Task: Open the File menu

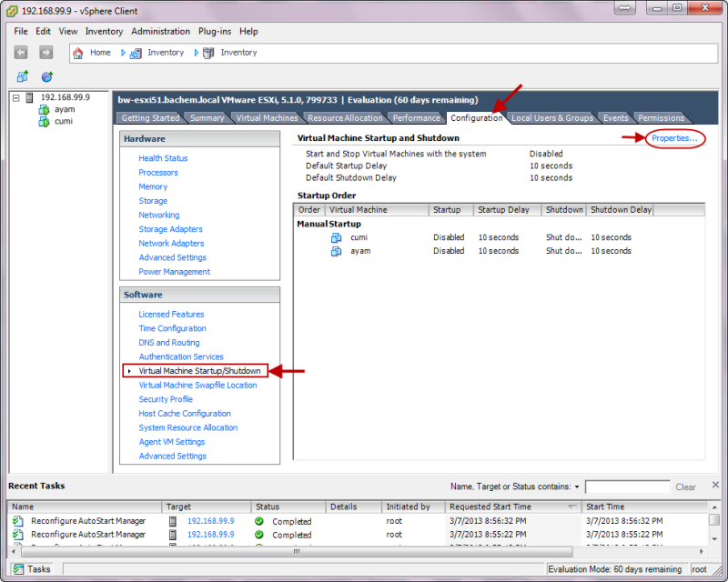Action: pos(21,32)
